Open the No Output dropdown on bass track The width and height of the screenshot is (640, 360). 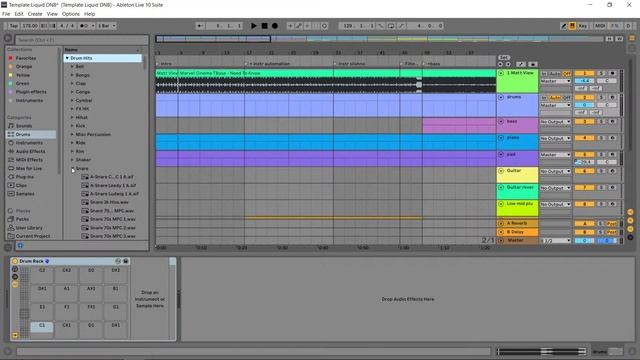pos(555,122)
